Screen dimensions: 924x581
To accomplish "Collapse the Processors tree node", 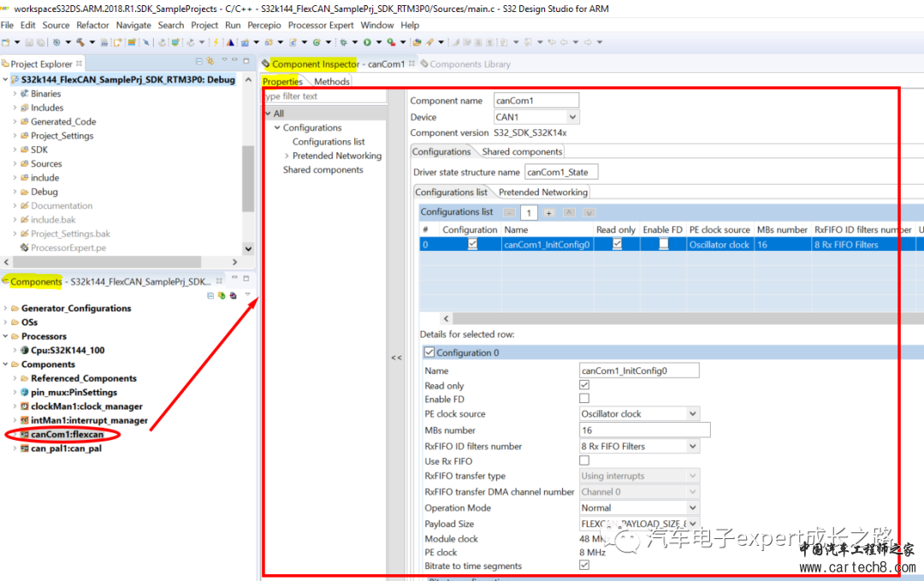I will tap(5, 336).
